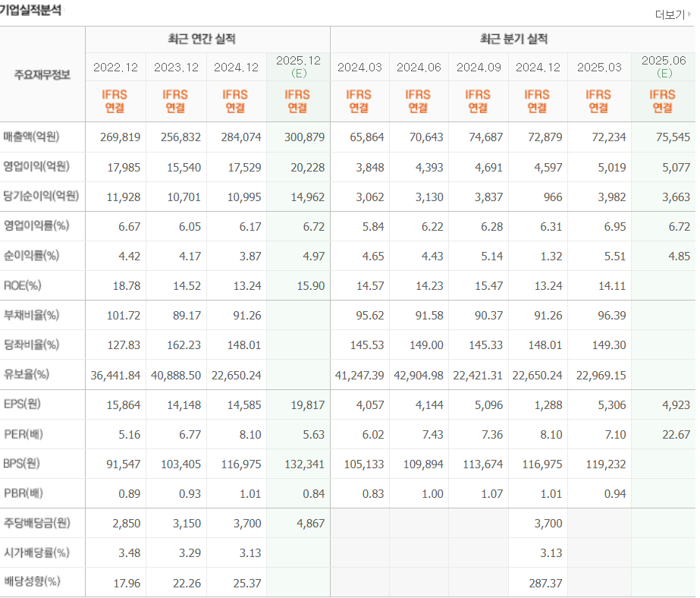Click the ROE(%) row label
This screenshot has width=700, height=598.
coord(22,285)
